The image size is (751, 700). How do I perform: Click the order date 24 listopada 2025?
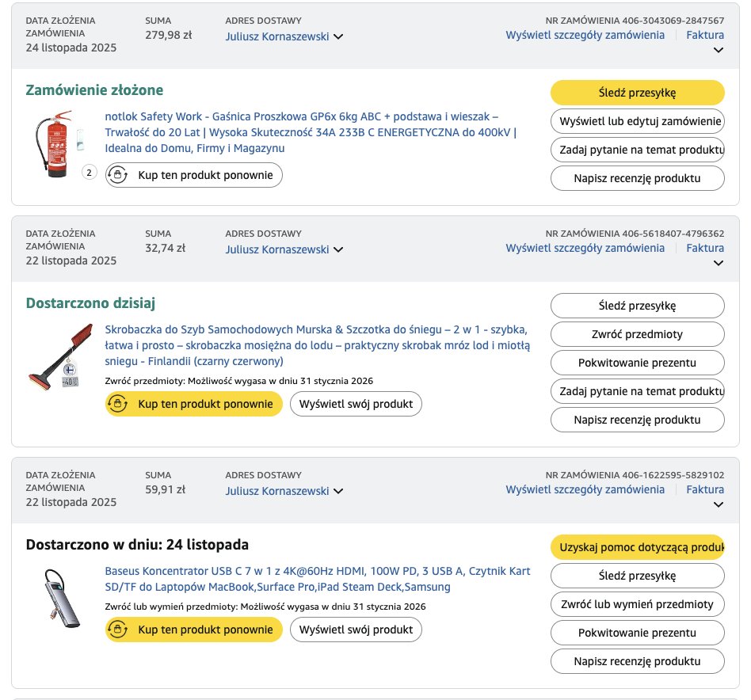pos(71,48)
